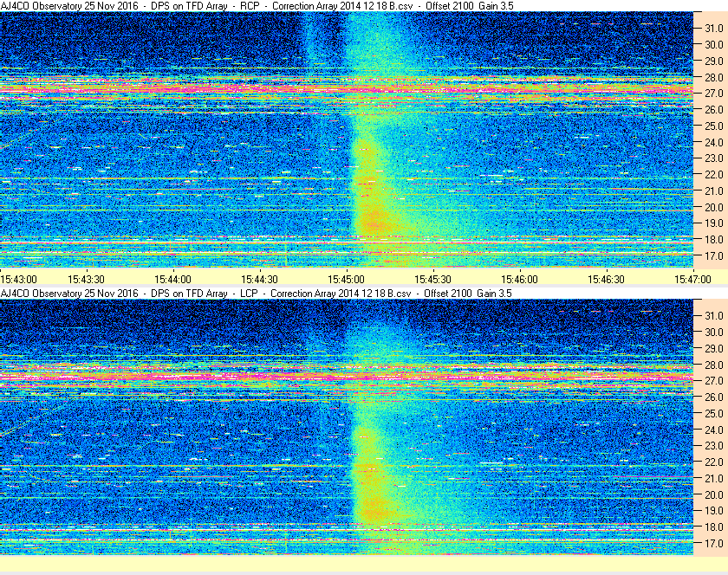Select the RCP spectrogram title text
Screen dimensions: 728x575
tap(257, 6)
